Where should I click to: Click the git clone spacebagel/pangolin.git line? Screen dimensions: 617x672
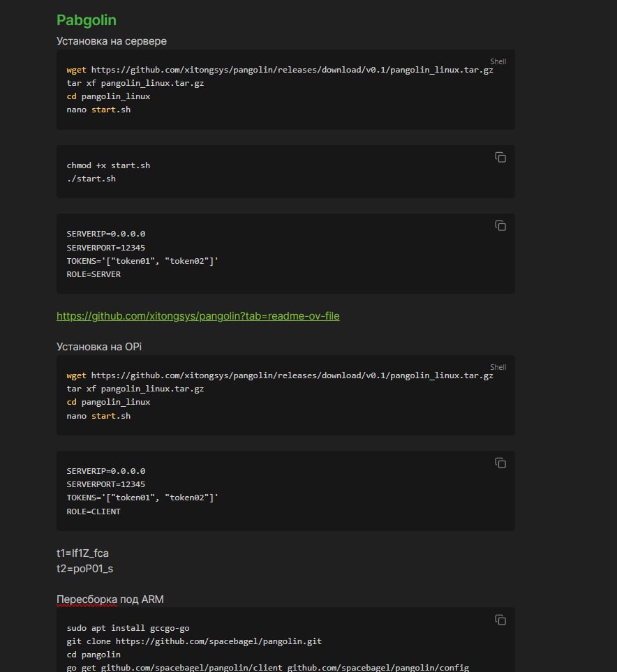[x=194, y=641]
